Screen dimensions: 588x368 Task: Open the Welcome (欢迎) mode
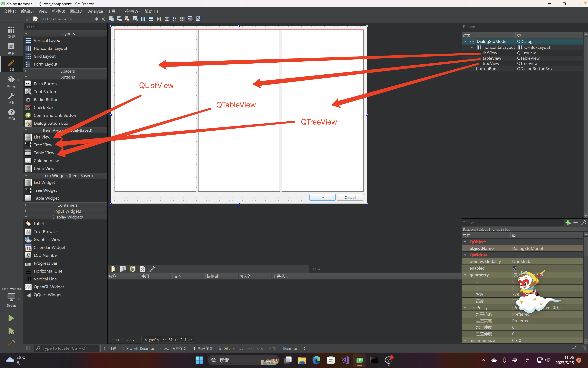tap(11, 32)
